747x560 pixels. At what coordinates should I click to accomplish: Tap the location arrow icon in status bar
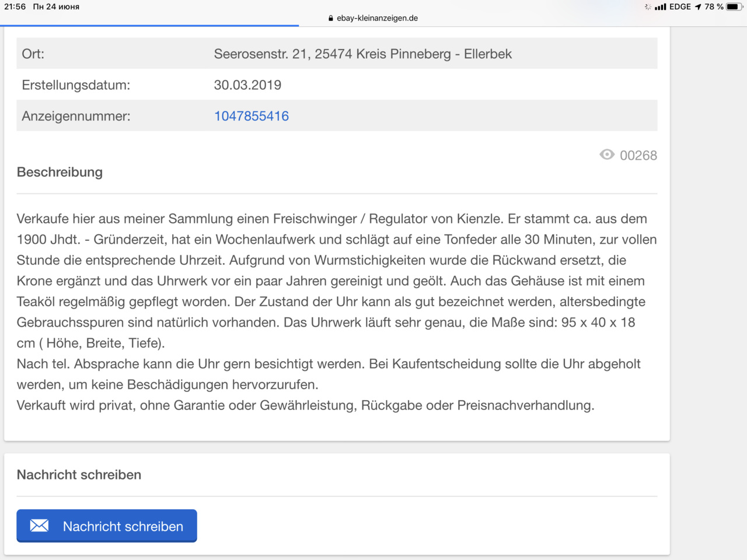tap(698, 7)
